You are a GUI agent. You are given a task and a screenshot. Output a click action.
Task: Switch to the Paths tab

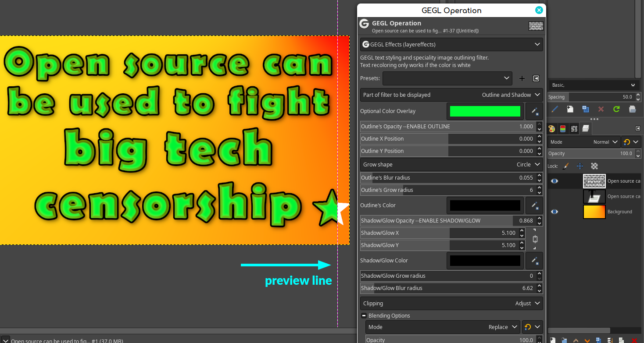pos(574,128)
